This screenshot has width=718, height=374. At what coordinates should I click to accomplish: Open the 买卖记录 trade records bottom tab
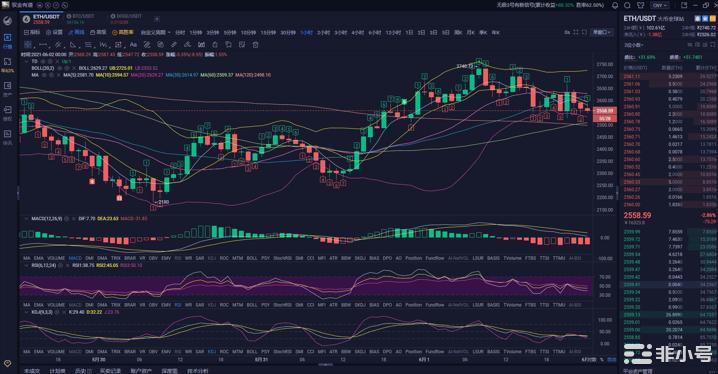(110, 370)
